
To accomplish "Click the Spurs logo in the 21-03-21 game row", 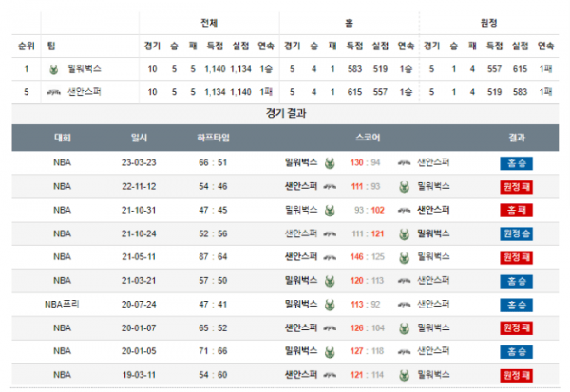I will [405, 281].
